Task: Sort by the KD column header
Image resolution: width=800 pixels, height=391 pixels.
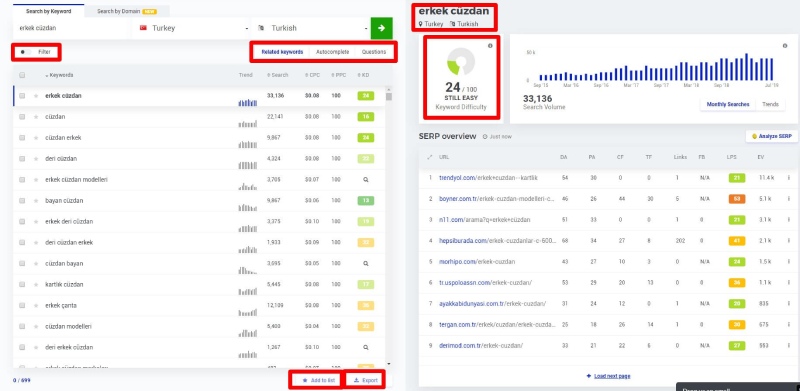Action: (364, 75)
